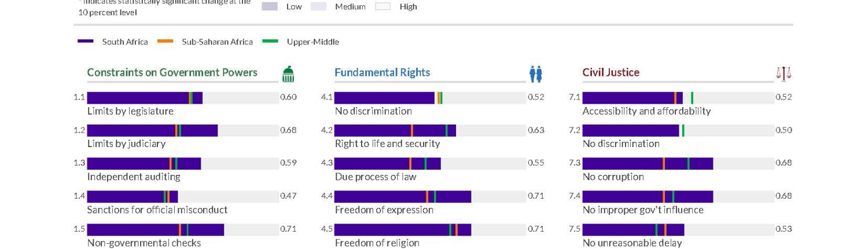Screen dimensions: 868x249
Task: Click the Low legend color swatch
Action: tap(270, 7)
